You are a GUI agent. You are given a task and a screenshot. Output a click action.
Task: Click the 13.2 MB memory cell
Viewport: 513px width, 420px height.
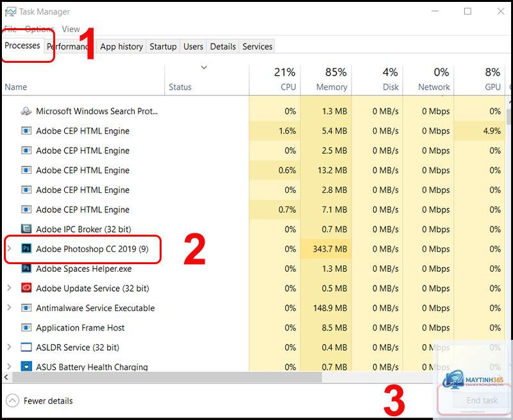(326, 170)
